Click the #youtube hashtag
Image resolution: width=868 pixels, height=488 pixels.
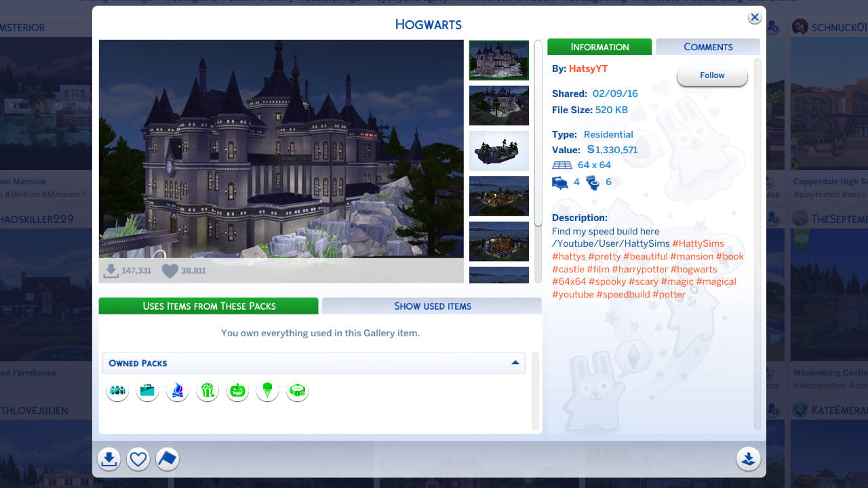[x=573, y=294]
